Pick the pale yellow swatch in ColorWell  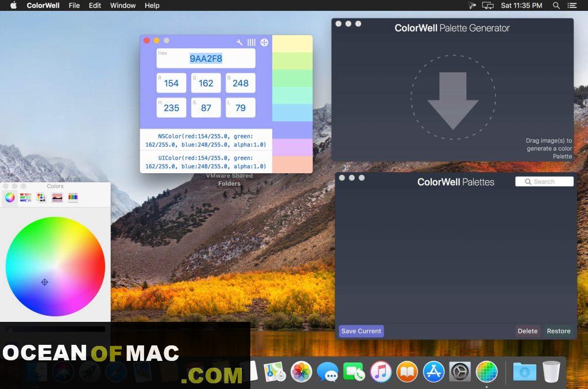tap(292, 44)
